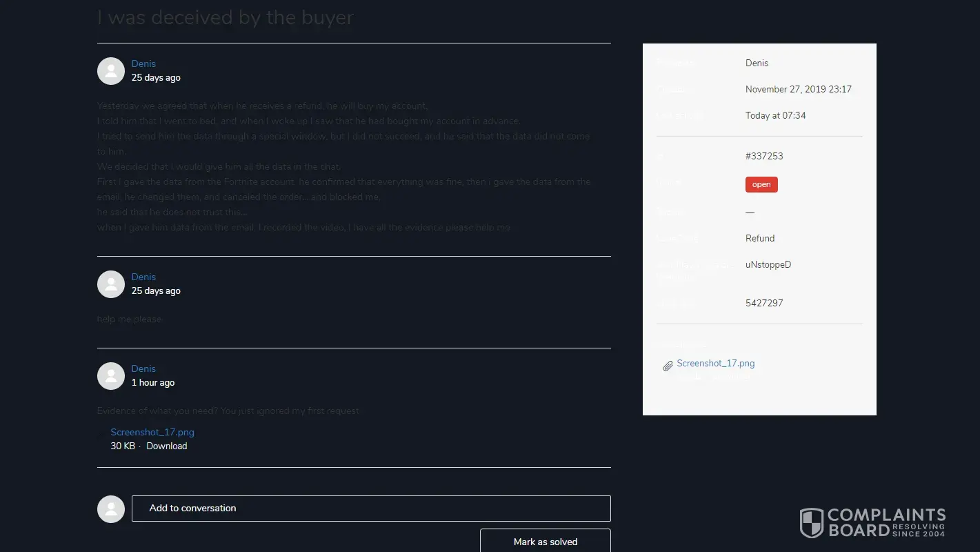
Task: Click the avatar next to Add to conversation
Action: pyautogui.click(x=111, y=509)
